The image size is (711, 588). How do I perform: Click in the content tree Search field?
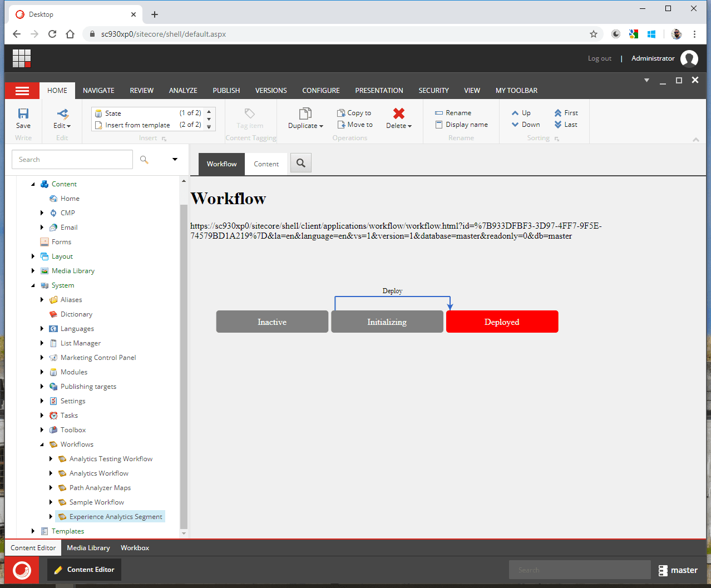tap(72, 160)
